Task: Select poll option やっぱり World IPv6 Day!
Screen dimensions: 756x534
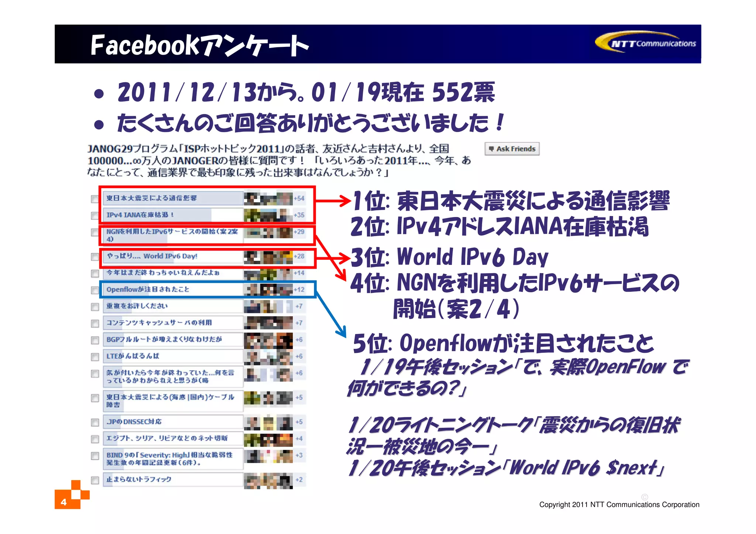Action: [173, 256]
